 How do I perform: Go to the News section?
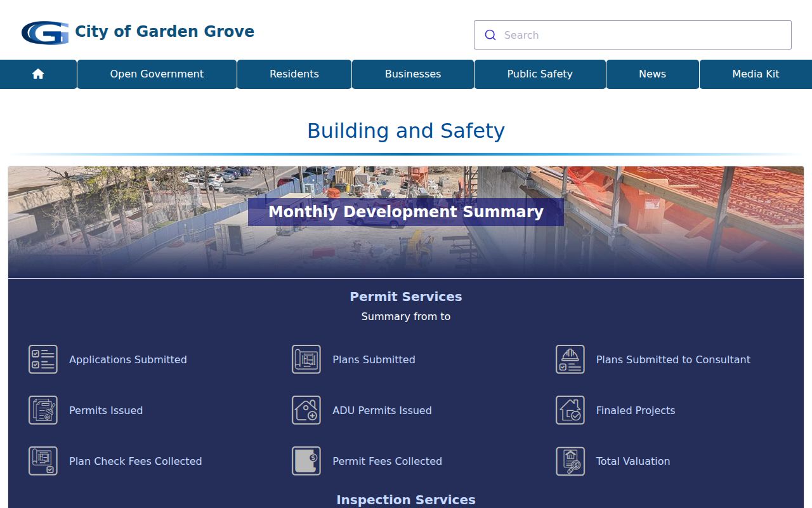coord(653,74)
